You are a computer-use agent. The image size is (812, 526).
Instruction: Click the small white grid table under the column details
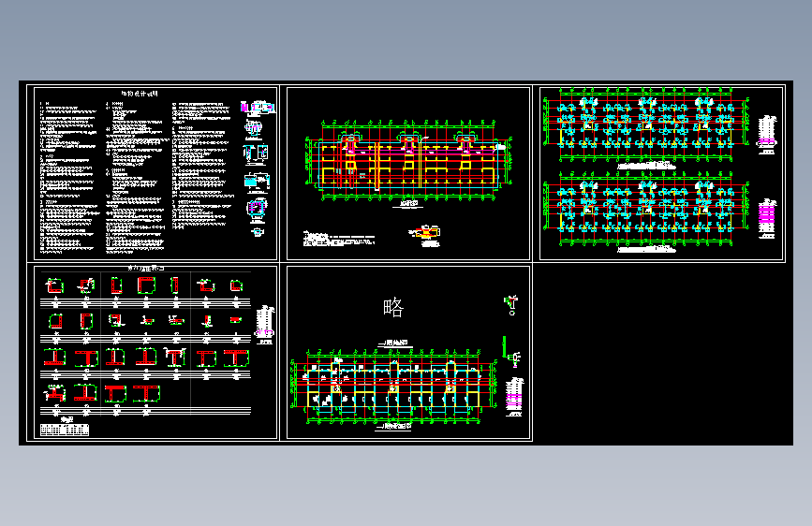(x=65, y=430)
